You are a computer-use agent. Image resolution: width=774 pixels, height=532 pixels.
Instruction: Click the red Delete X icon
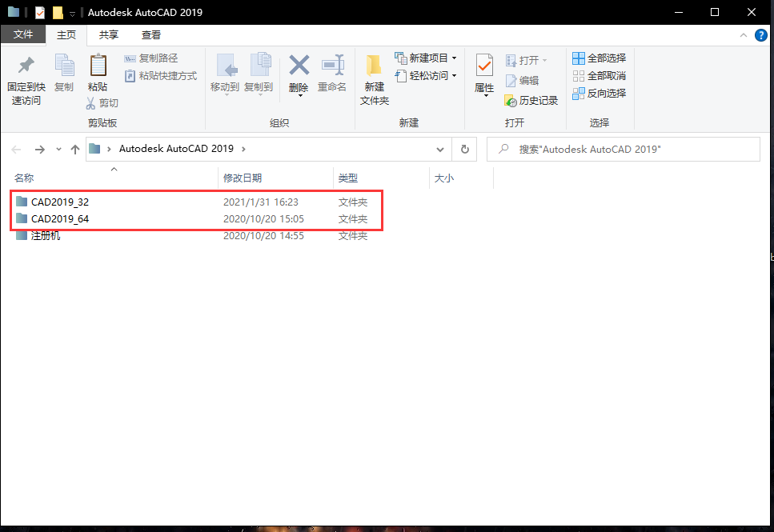tap(299, 66)
